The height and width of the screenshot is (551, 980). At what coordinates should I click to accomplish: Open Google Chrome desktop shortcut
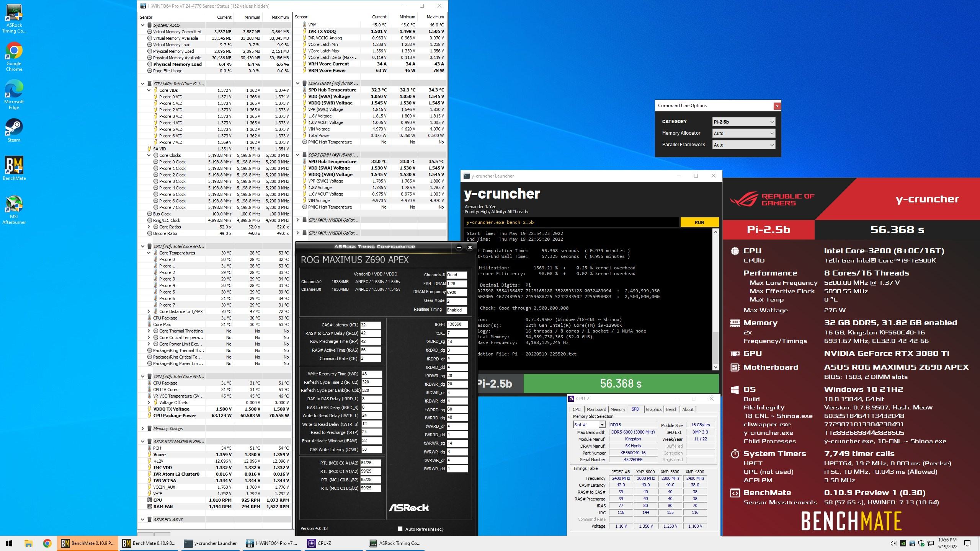(x=14, y=57)
